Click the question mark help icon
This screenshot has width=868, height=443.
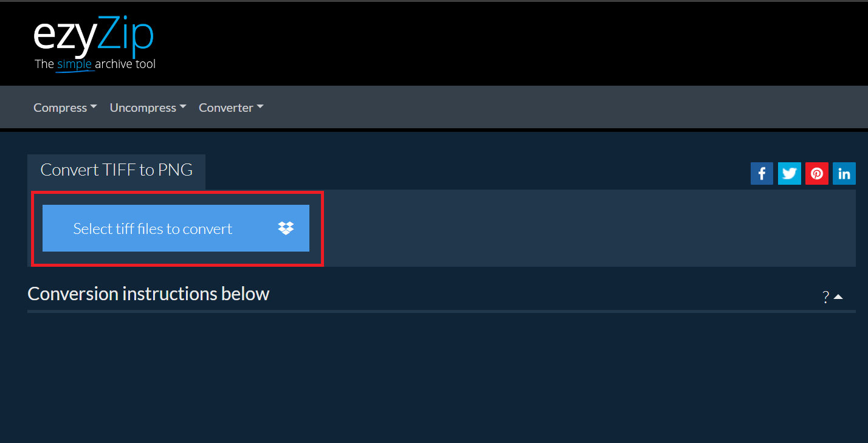[825, 297]
